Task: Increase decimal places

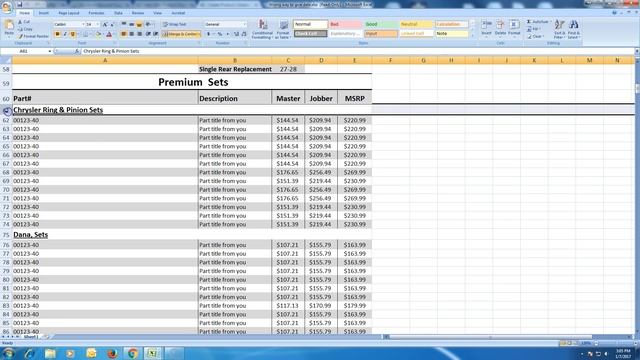Action: click(x=236, y=34)
